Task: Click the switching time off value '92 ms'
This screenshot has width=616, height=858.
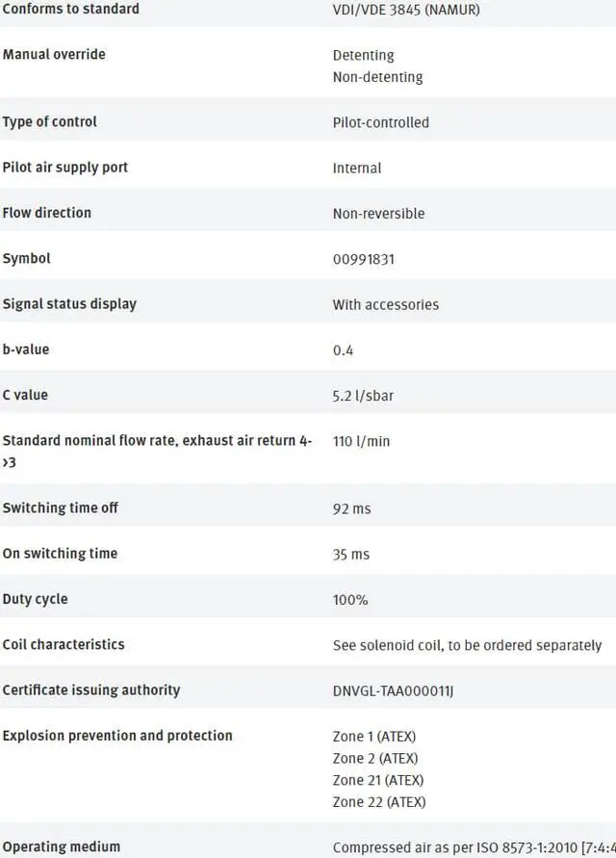Action: coord(351,508)
